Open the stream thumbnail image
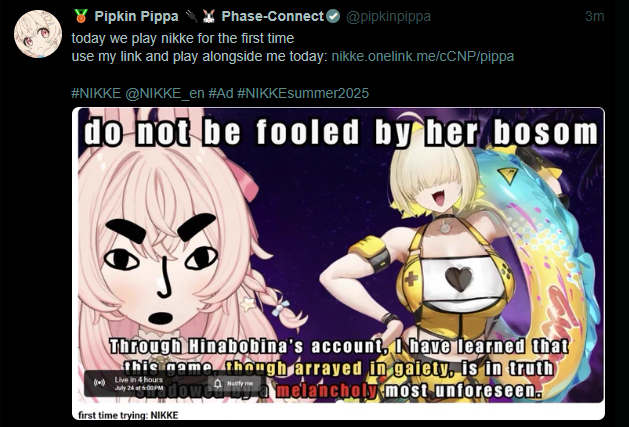The image size is (629, 427). pos(338,255)
